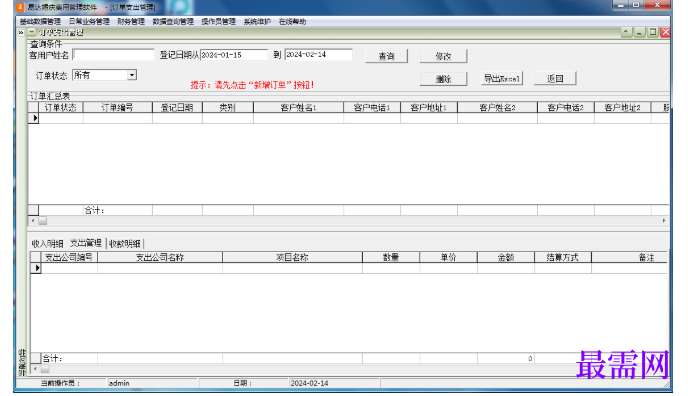Image resolution: width=688 pixels, height=396 pixels.
Task: Click the 客户电话2 column header
Action: coord(566,107)
